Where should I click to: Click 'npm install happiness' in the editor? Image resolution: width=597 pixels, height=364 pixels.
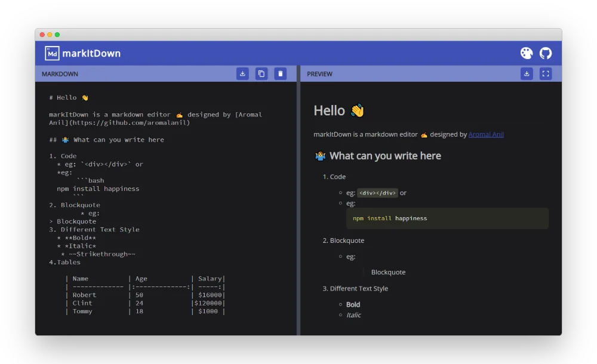tap(99, 189)
